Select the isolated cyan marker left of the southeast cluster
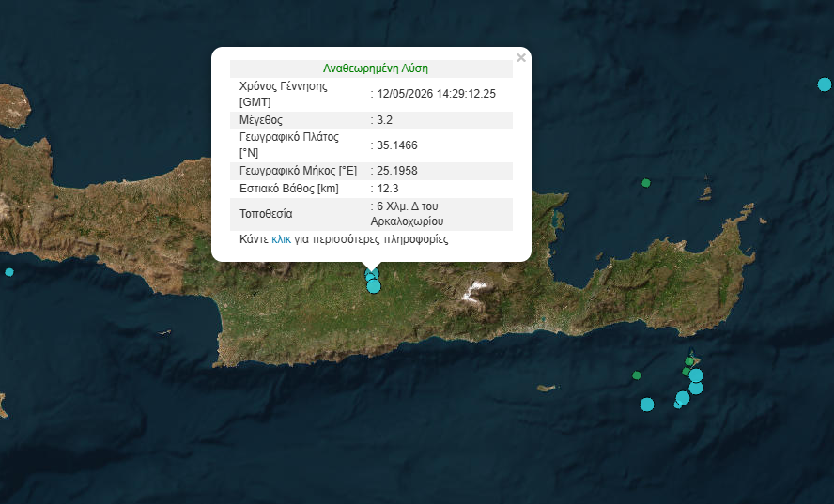Image resolution: width=834 pixels, height=504 pixels. pos(647,405)
